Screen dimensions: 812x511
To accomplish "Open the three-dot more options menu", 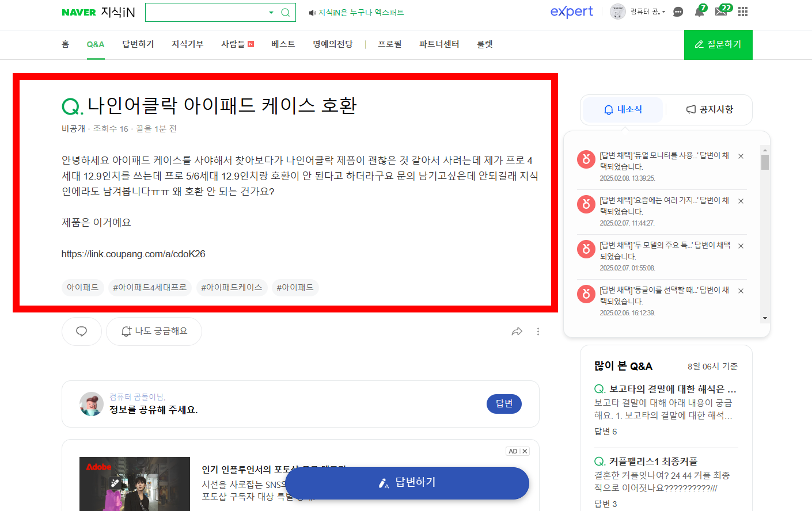I will click(x=538, y=331).
